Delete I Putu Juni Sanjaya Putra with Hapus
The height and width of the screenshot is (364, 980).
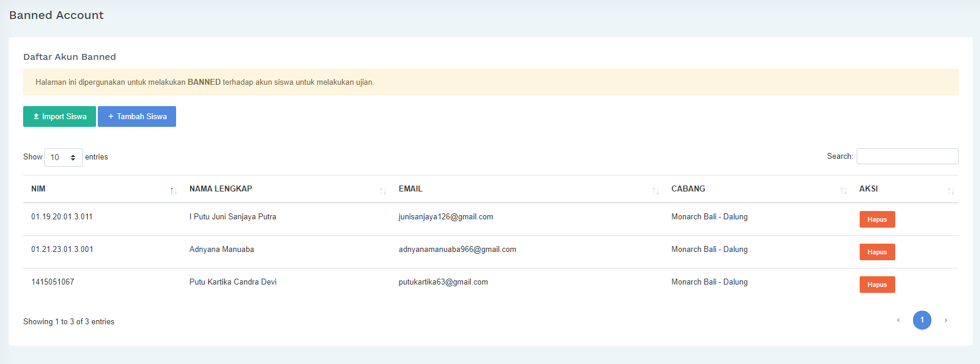click(877, 219)
